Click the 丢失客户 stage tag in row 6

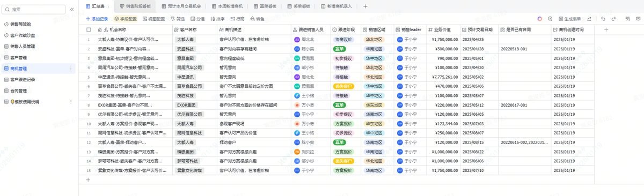[343, 86]
